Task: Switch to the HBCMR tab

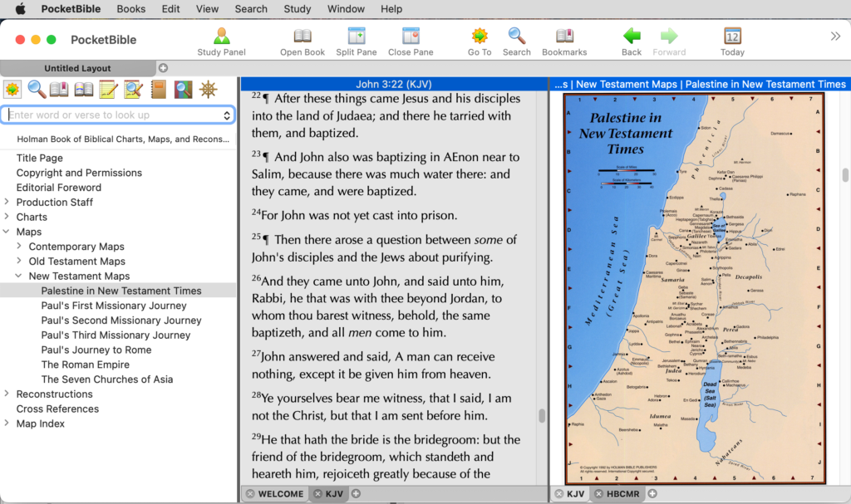Action: (x=622, y=494)
